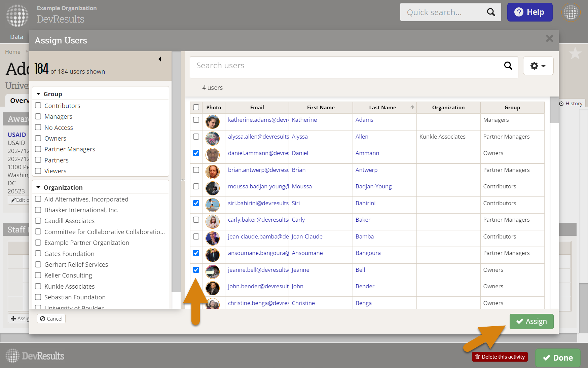The width and height of the screenshot is (588, 368).
Task: Check the box for Katherine Adams
Action: (196, 120)
